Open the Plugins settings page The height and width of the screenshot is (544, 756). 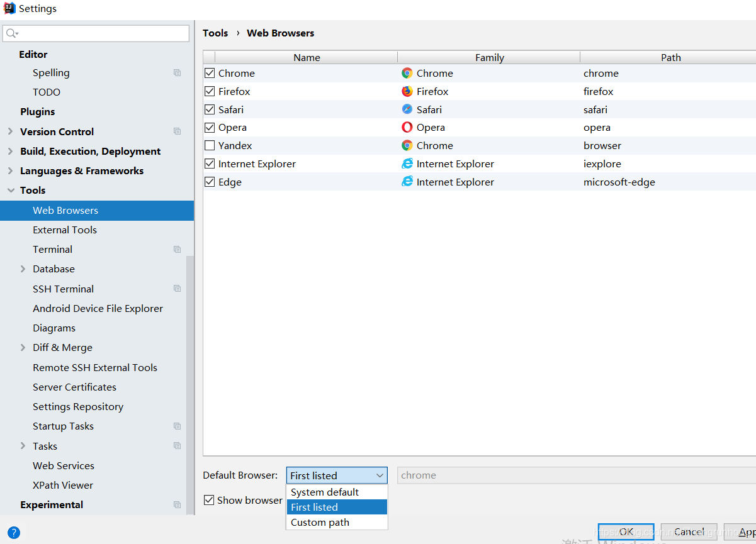pyautogui.click(x=37, y=111)
